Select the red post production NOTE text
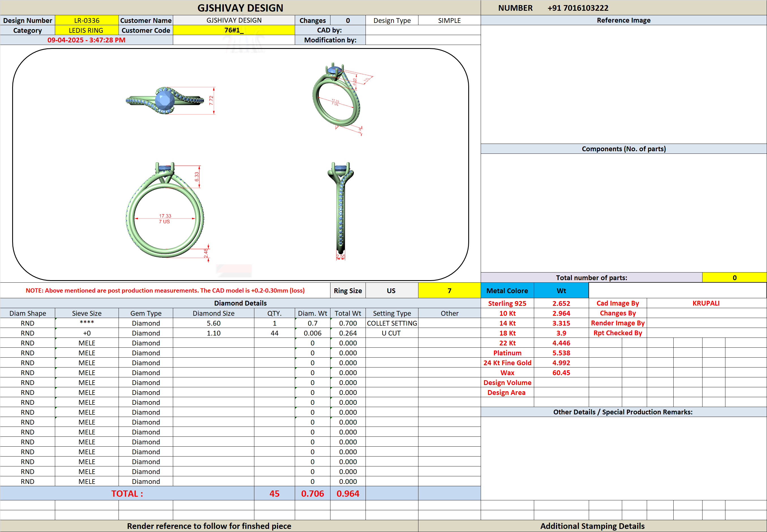The height and width of the screenshot is (532, 767). [165, 290]
